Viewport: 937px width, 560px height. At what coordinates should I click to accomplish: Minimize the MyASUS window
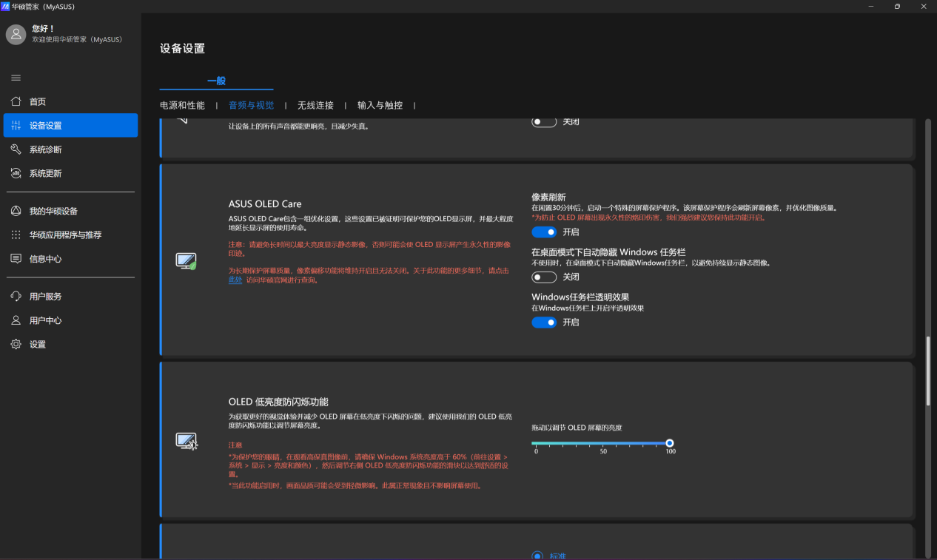tap(870, 6)
